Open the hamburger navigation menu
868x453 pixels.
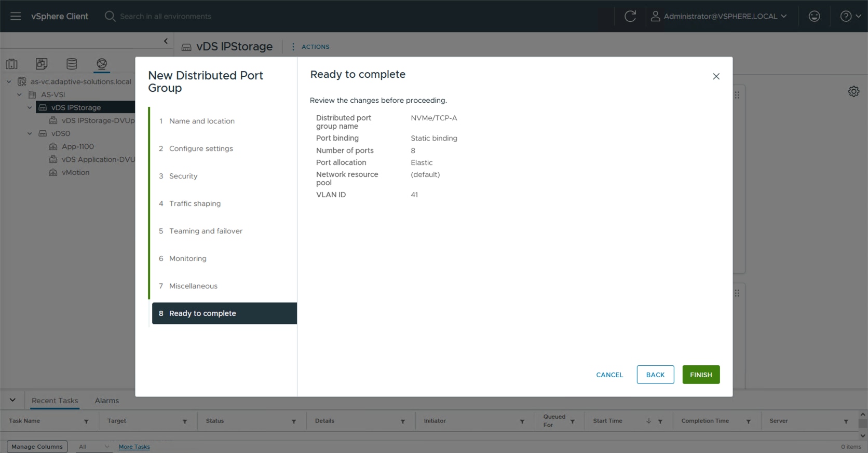pos(16,16)
